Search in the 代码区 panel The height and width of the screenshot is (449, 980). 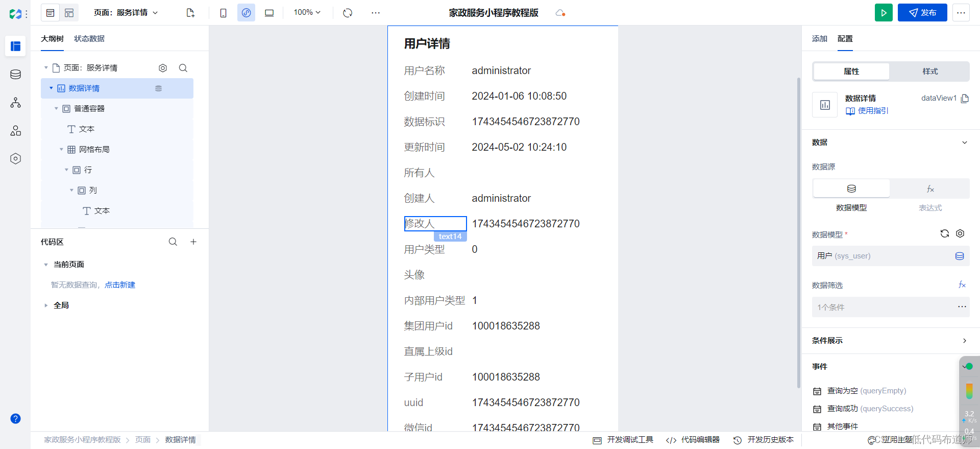[173, 242]
